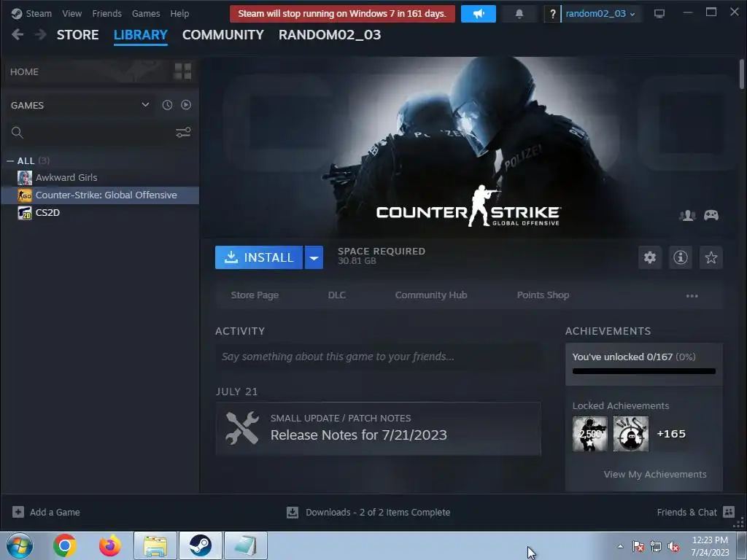
Task: Click the Windows 7 end-of-support notice
Action: [342, 14]
